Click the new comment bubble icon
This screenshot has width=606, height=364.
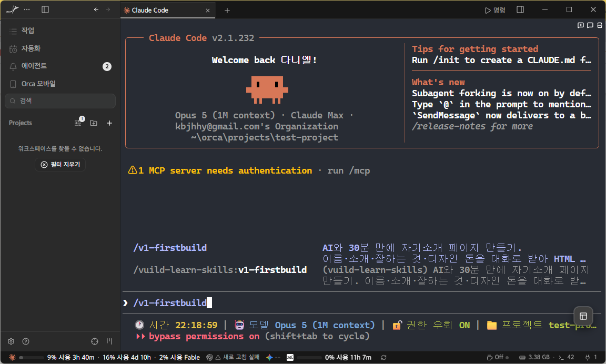coord(581,25)
